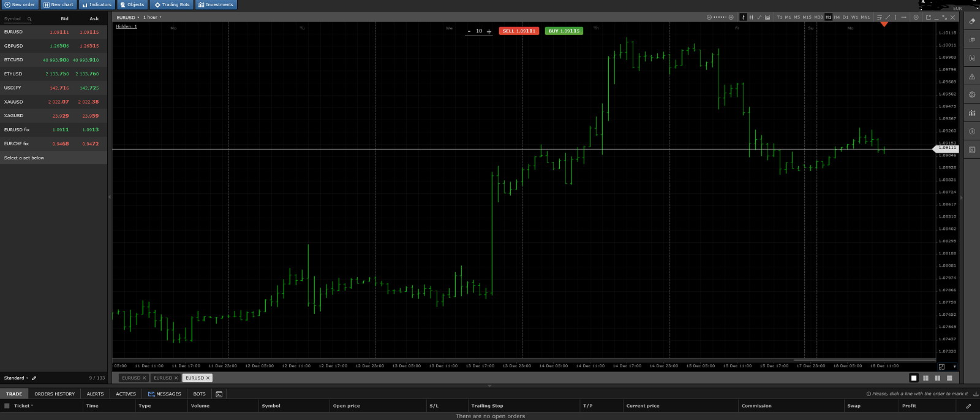Open the Standard watchlist set dropdown
This screenshot has width=980, height=420.
tap(16, 378)
